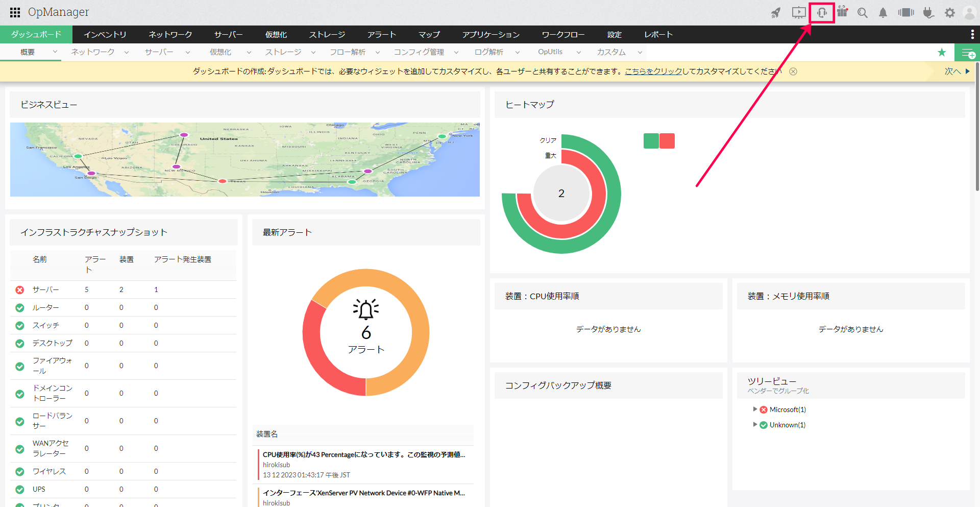Open the OpUtils dashboard dropdown
Image resolution: width=980 pixels, height=507 pixels.
(x=578, y=52)
